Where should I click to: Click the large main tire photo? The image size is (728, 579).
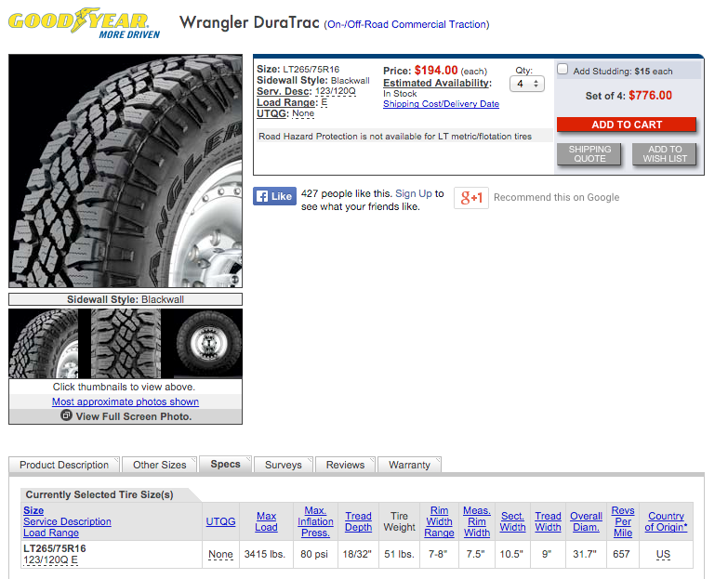(x=126, y=171)
